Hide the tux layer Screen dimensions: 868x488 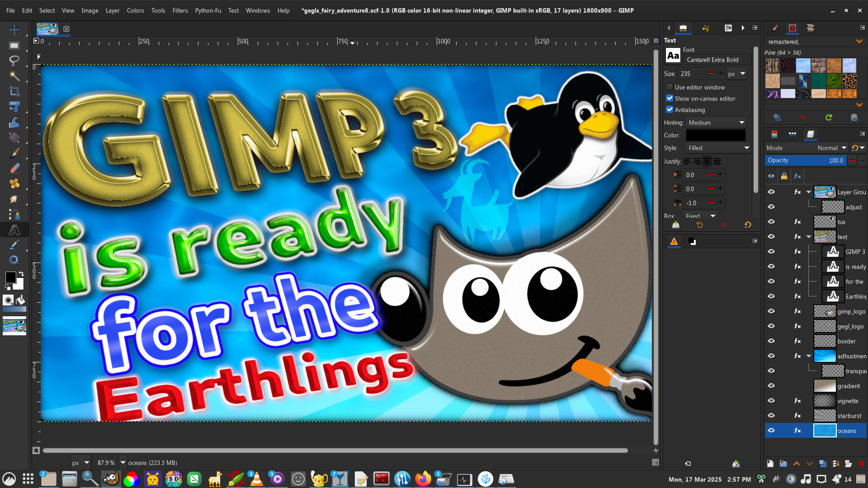pyautogui.click(x=771, y=222)
